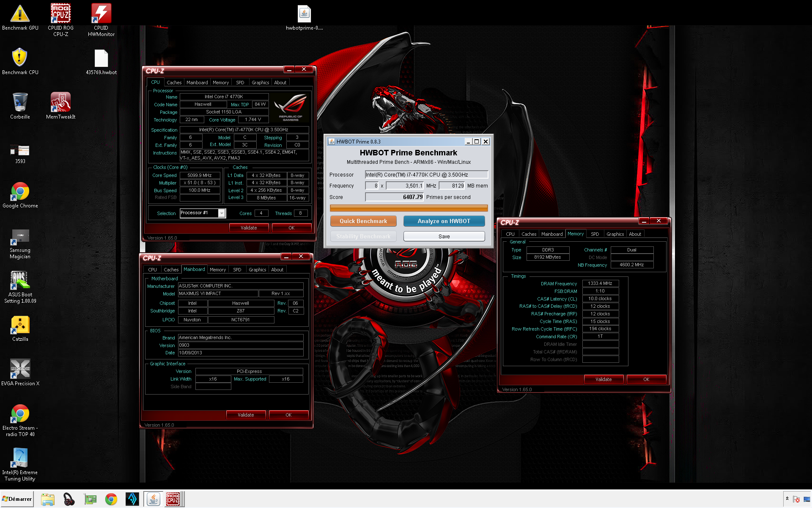Click Analyze on HWBOT button
Viewport: 812px width, 508px height.
pyautogui.click(x=444, y=221)
